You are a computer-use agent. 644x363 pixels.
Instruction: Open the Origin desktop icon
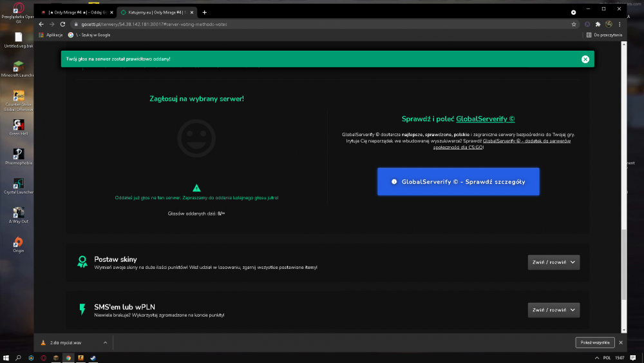pos(18,244)
